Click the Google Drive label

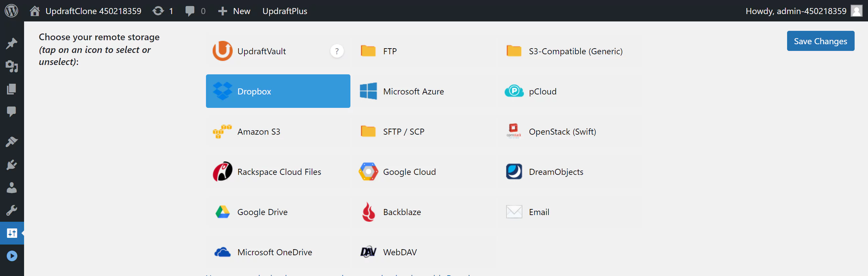(262, 212)
